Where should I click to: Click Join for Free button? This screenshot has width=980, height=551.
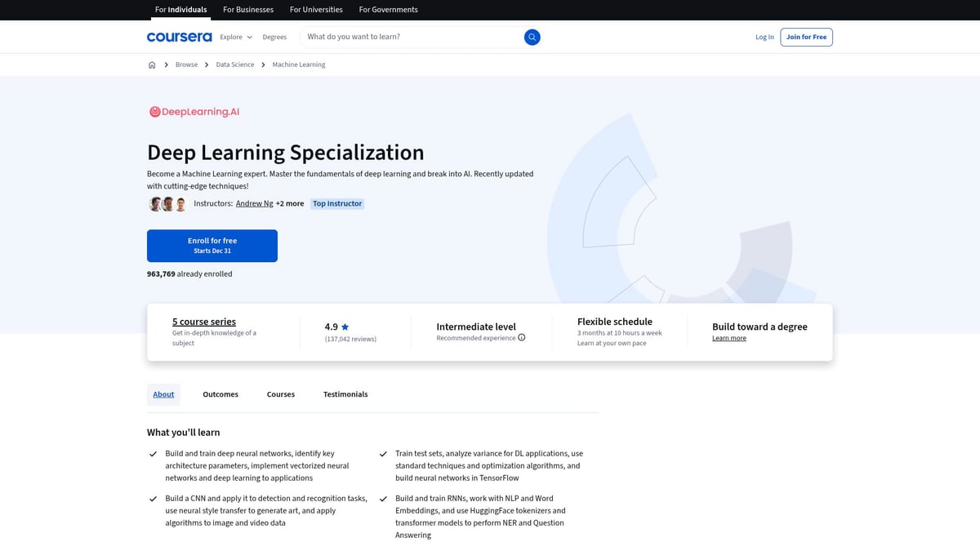[806, 37]
